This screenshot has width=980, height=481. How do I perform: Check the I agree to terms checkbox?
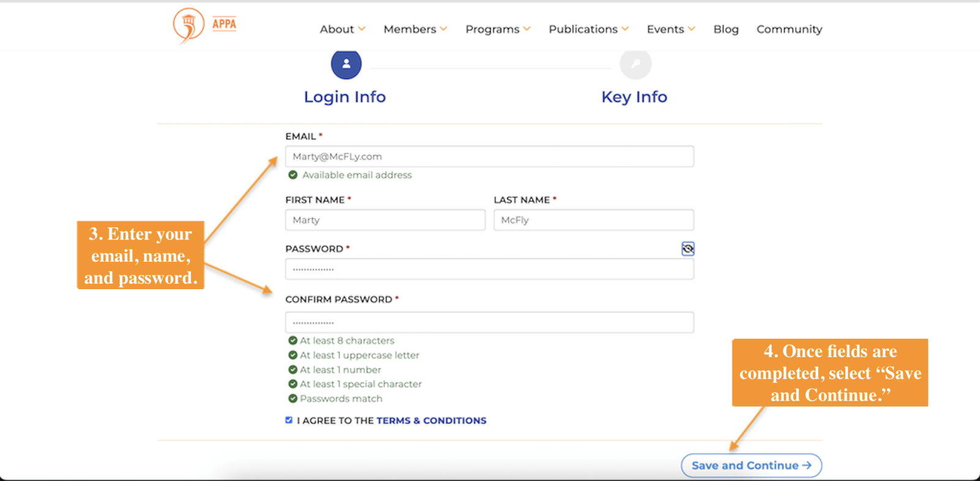click(x=289, y=420)
